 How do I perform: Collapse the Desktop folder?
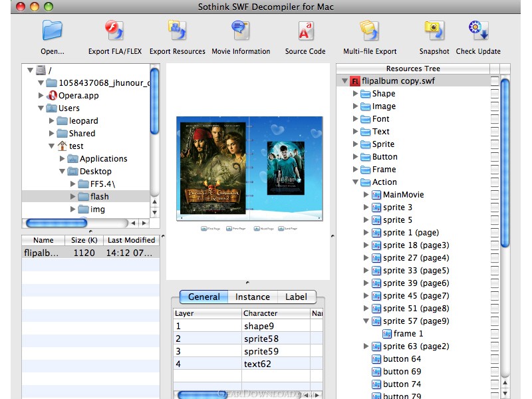click(62, 172)
